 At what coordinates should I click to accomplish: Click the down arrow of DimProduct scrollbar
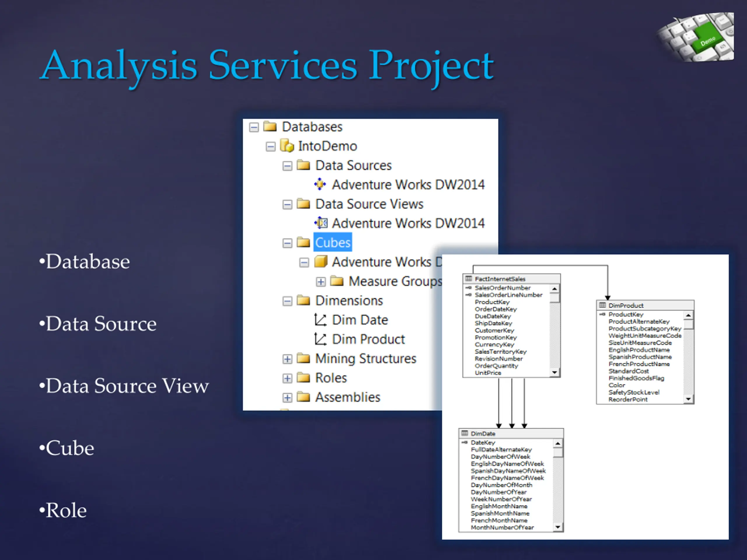[x=689, y=399]
